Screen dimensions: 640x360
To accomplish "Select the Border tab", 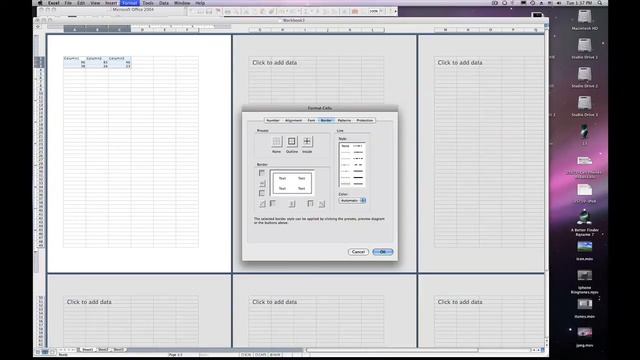I will [x=327, y=120].
